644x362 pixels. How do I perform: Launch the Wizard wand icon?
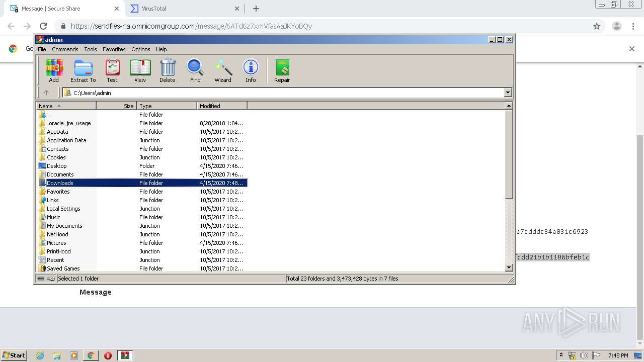click(x=223, y=70)
